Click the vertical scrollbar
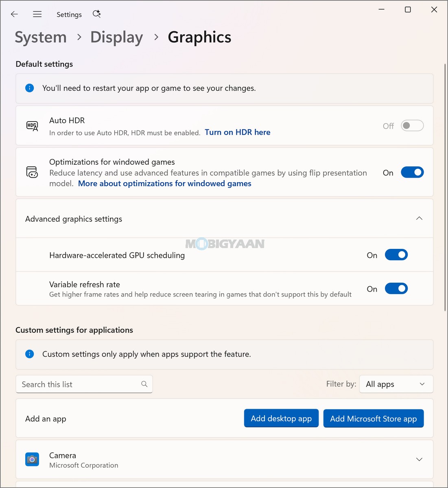This screenshot has height=488, width=448. pyautogui.click(x=445, y=187)
